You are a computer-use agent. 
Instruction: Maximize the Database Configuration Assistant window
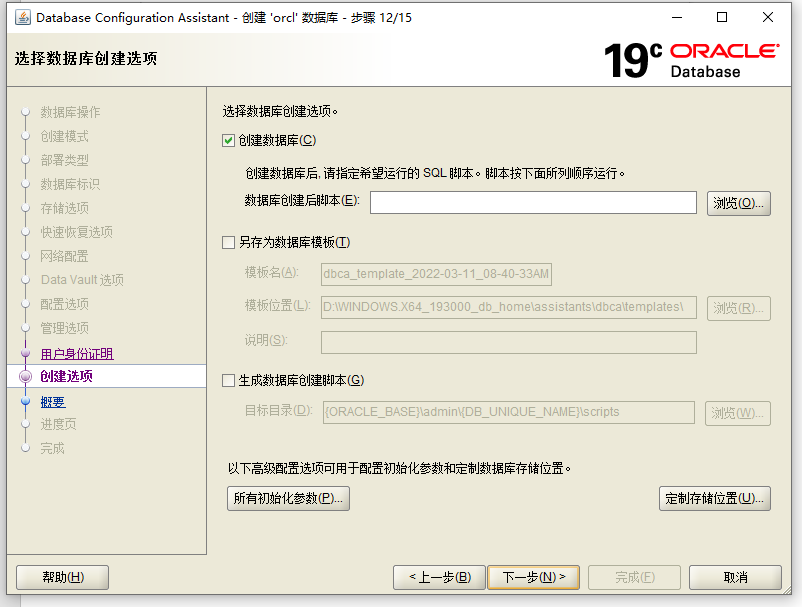(722, 17)
